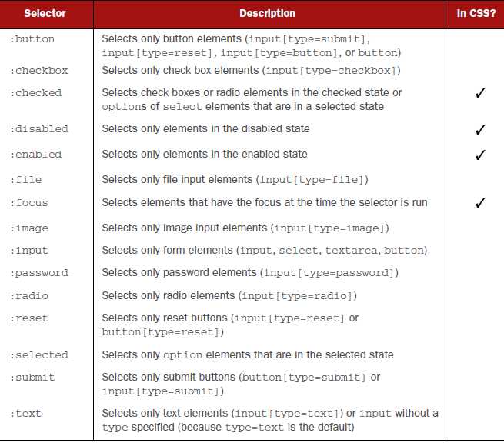Click the :password selector name
504x446 pixels.
(x=39, y=273)
